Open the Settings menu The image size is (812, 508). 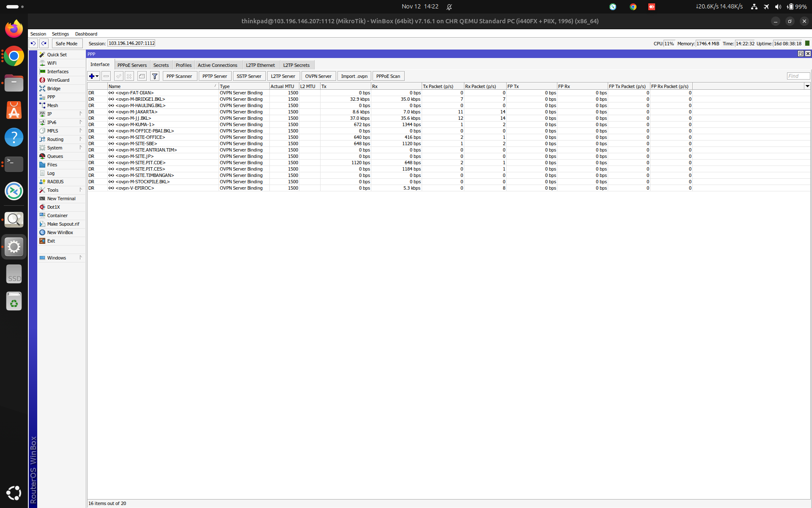point(60,34)
